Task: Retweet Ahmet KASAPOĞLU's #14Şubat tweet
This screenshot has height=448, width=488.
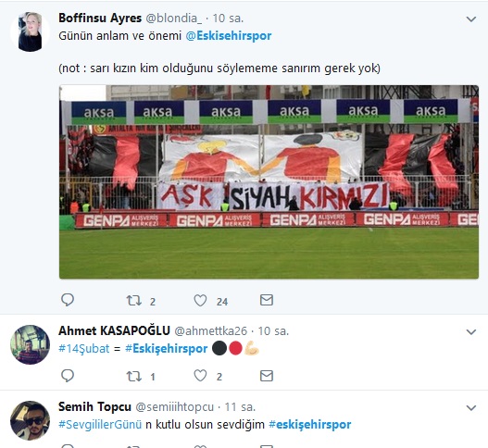Action: pyautogui.click(x=134, y=376)
